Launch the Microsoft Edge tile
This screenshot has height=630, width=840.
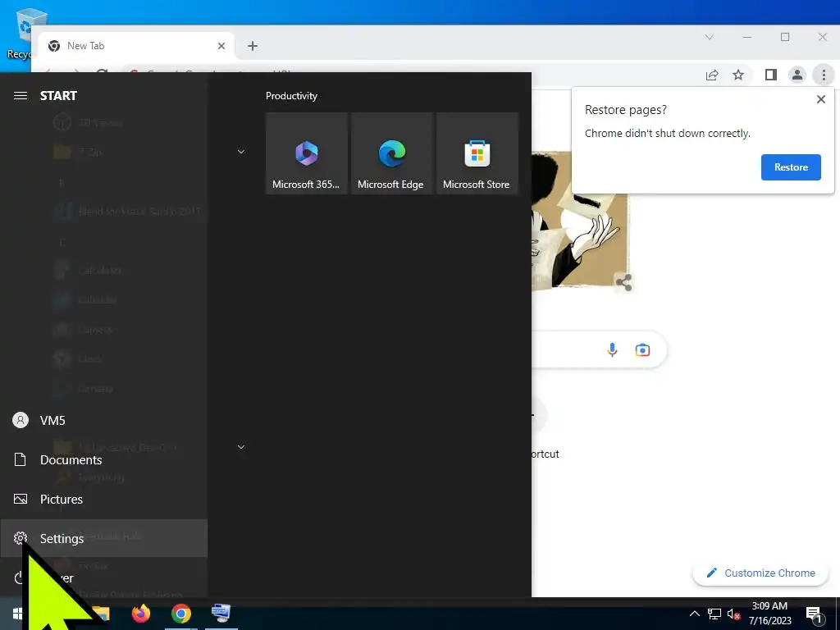(391, 153)
